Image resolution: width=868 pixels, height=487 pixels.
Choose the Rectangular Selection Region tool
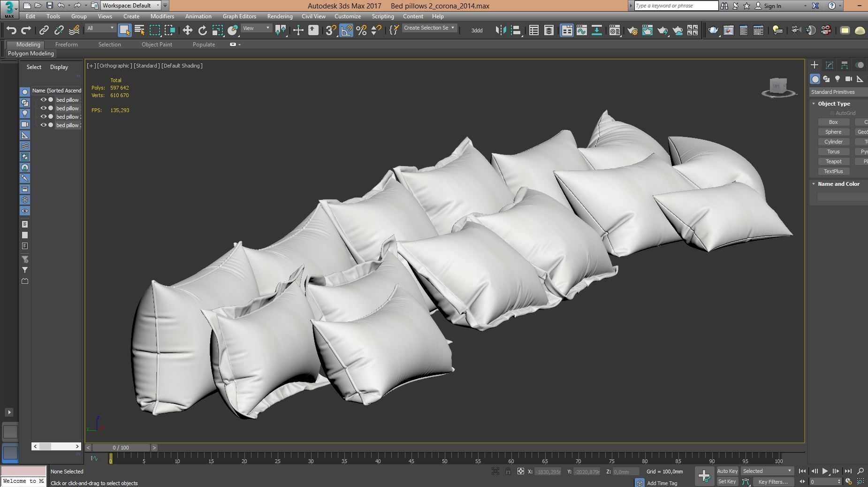(154, 30)
